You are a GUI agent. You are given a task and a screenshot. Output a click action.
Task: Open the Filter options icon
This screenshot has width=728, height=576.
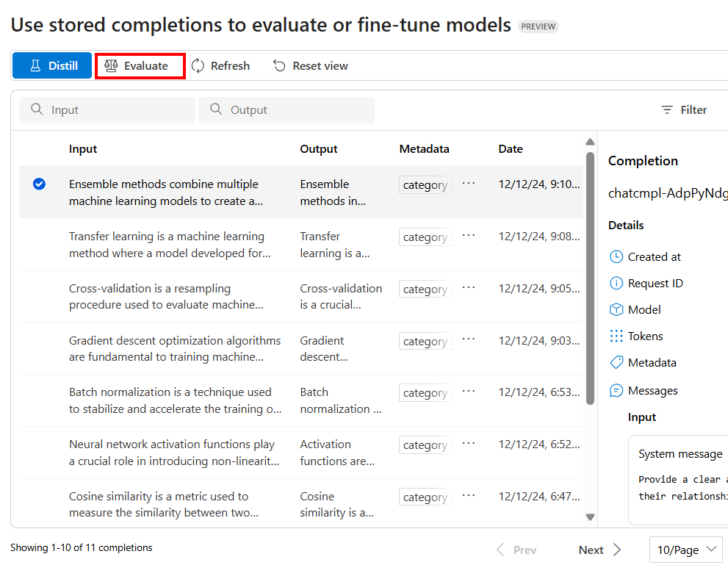point(667,110)
